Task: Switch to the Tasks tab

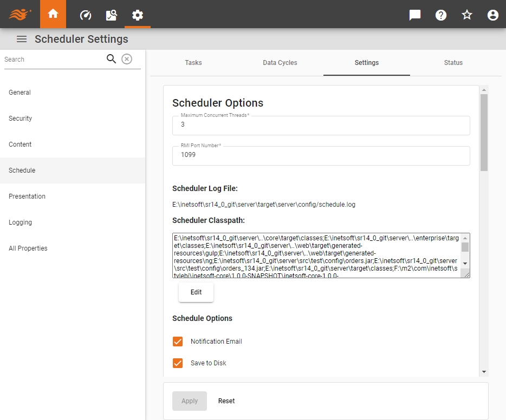Action: (x=193, y=63)
